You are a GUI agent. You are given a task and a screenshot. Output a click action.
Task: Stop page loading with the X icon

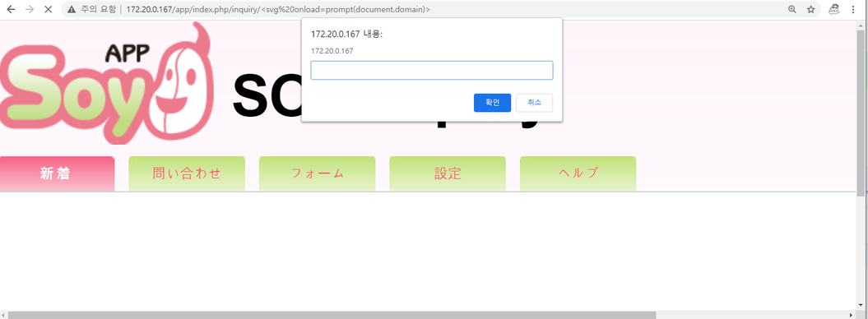pyautogui.click(x=49, y=9)
